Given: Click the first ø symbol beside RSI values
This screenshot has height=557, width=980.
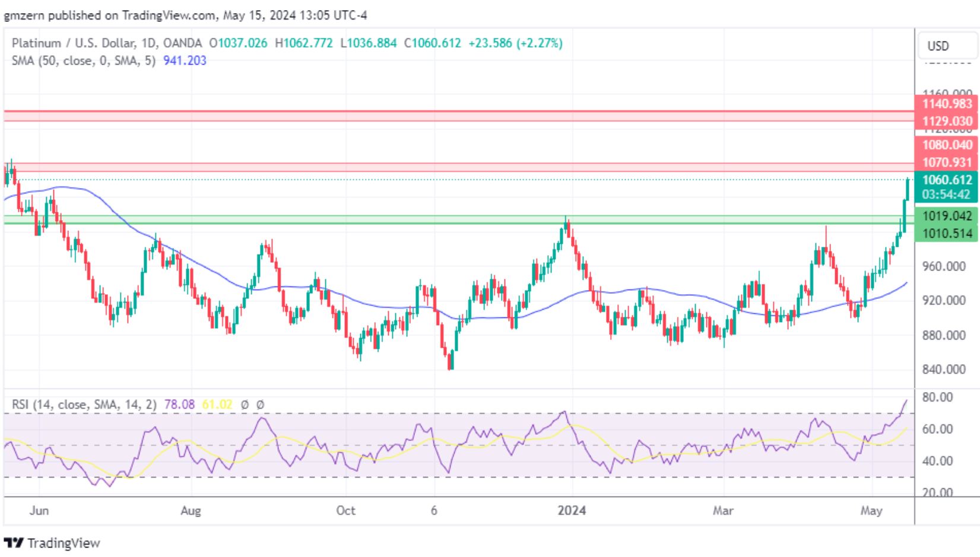Looking at the screenshot, I should pos(245,405).
